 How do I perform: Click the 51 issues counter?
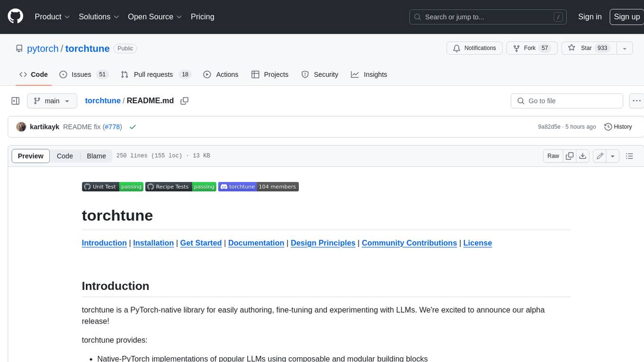(x=102, y=74)
